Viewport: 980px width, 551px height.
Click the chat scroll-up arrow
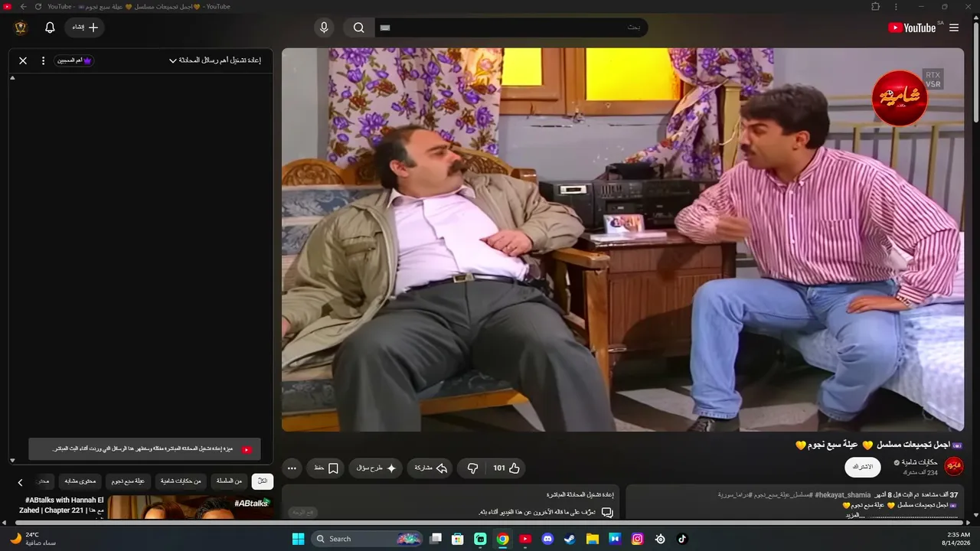[12, 78]
